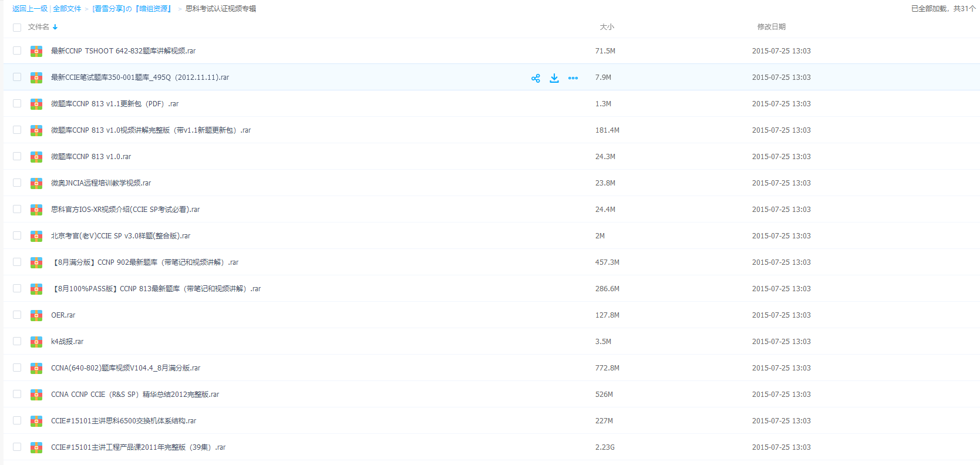The height and width of the screenshot is (465, 980).
Task: Click rar icon of 最新CCNP TSHOOT 642-832 file
Action: (x=36, y=51)
